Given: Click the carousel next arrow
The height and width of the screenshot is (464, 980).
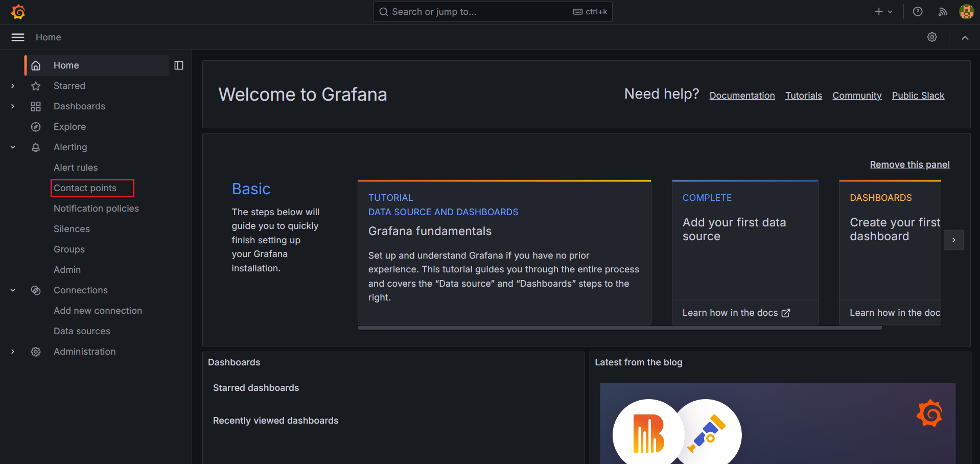Looking at the screenshot, I should 953,240.
